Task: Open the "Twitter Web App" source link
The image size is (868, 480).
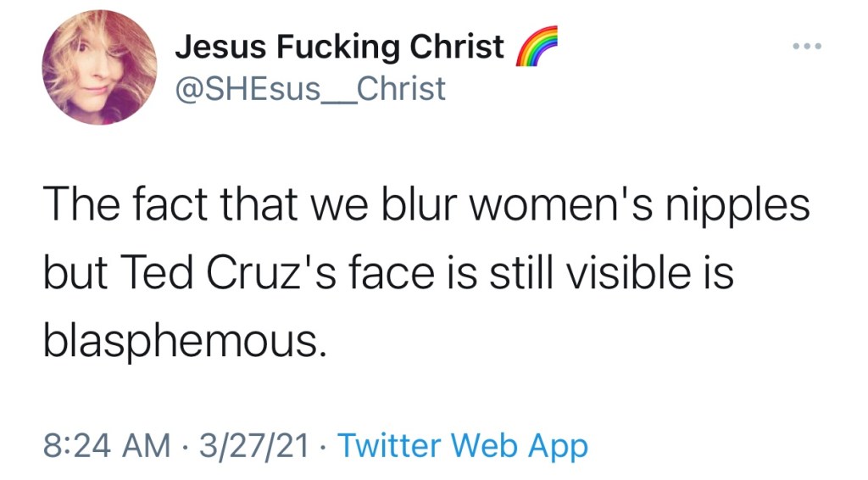Action: pyautogui.click(x=463, y=444)
